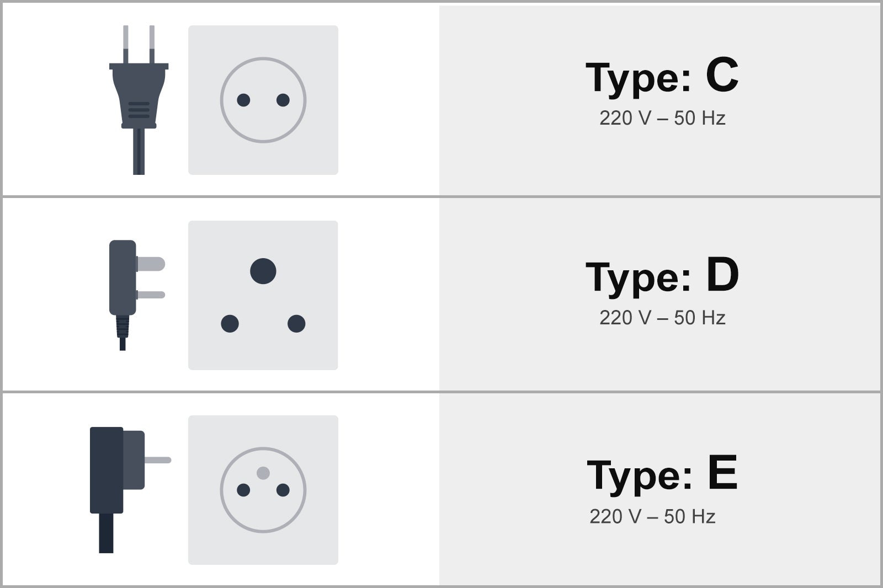Image resolution: width=883 pixels, height=588 pixels.
Task: Click the 220 V – 50 Hz text under Type D
Action: tap(662, 318)
